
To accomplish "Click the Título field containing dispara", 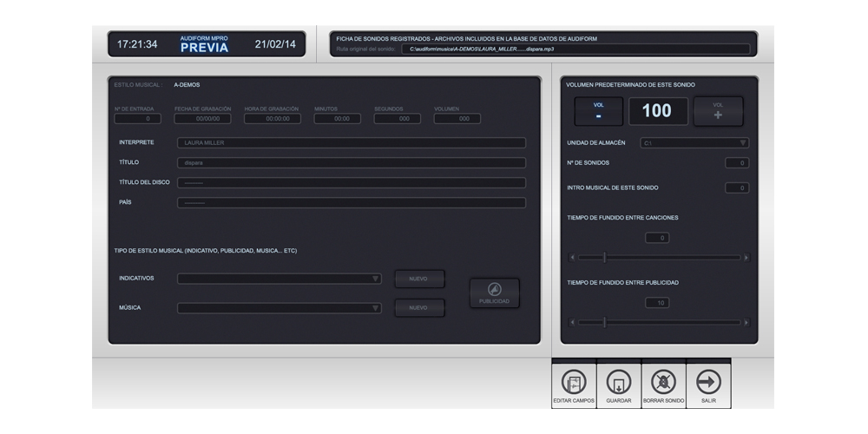I will pyautogui.click(x=351, y=163).
